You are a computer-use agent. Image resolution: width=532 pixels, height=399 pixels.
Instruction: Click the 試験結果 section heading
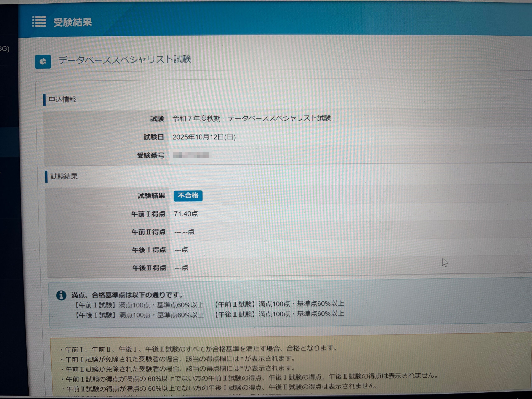[64, 176]
